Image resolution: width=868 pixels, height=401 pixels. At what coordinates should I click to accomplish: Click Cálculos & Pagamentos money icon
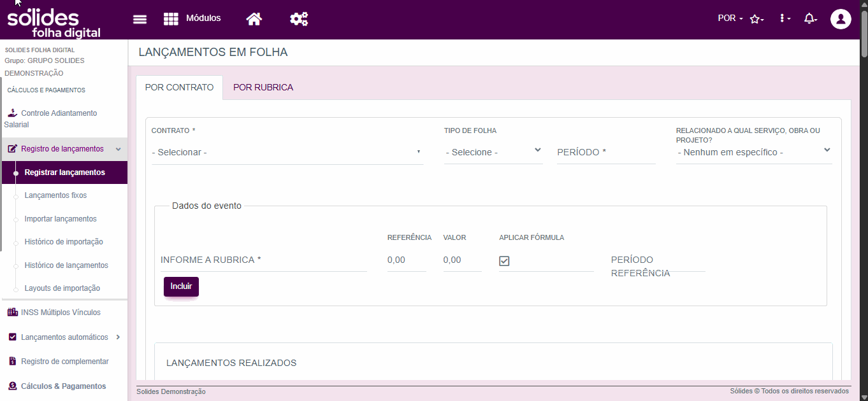click(12, 386)
